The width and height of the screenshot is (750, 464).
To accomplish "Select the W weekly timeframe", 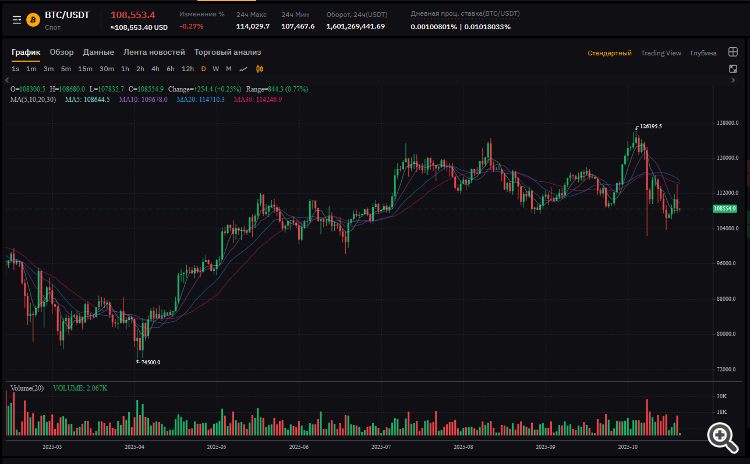I will point(215,69).
